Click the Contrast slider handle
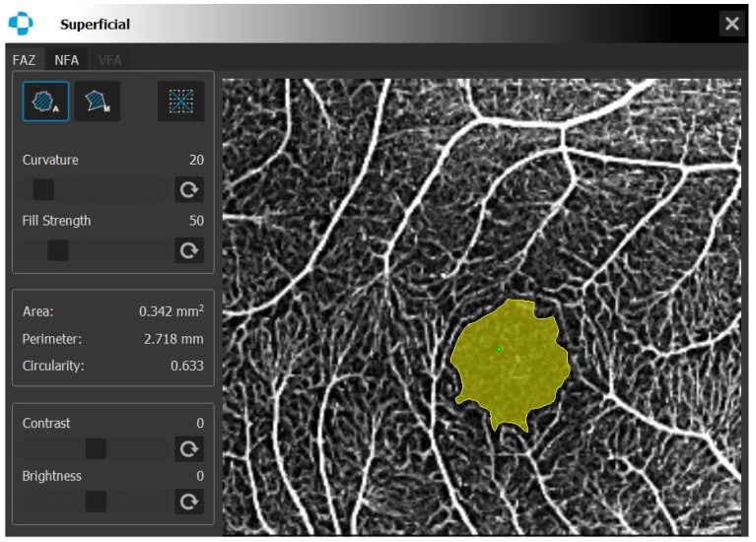 96,449
